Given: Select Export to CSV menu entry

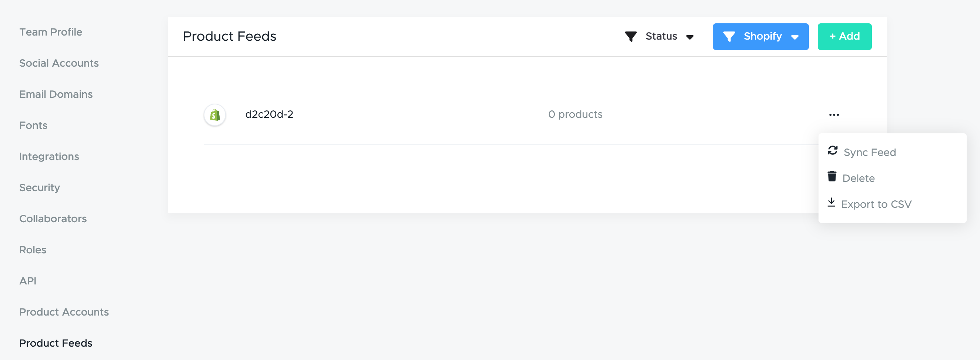Looking at the screenshot, I should [x=876, y=204].
